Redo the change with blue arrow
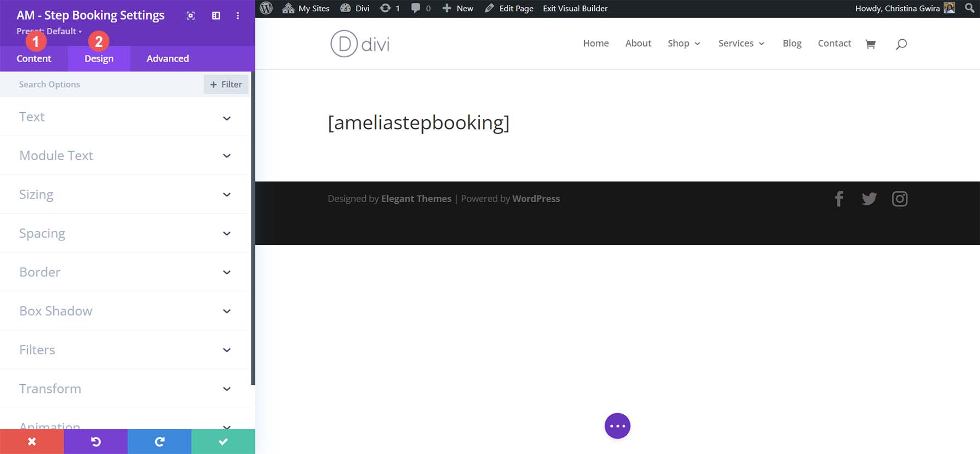Screen dimensions: 980x454 point(160,441)
